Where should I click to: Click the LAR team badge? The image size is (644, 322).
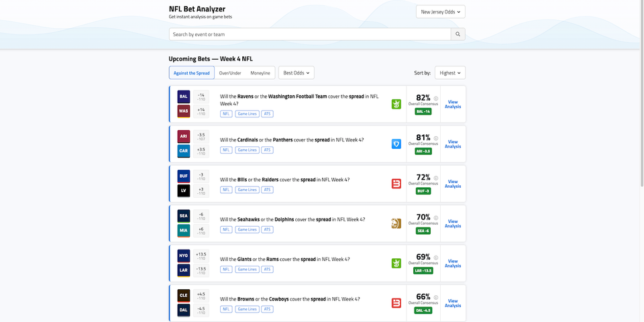tap(184, 270)
